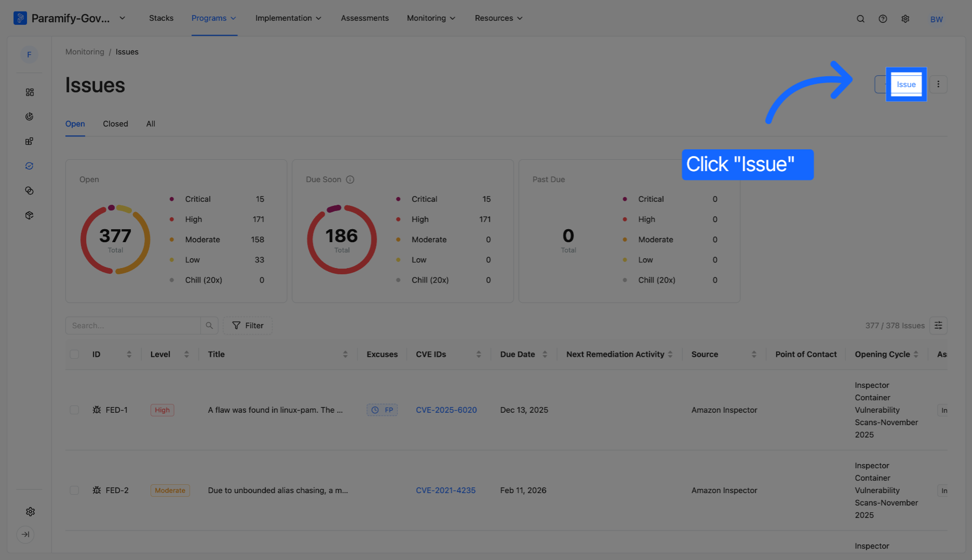The height and width of the screenshot is (560, 972).
Task: Check the FED-2 row checkbox
Action: click(x=74, y=490)
